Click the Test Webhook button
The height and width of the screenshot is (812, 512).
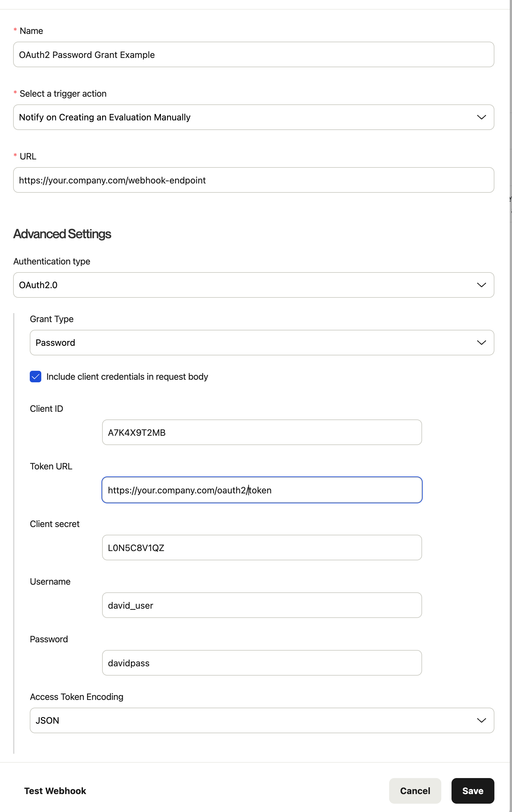coord(55,791)
